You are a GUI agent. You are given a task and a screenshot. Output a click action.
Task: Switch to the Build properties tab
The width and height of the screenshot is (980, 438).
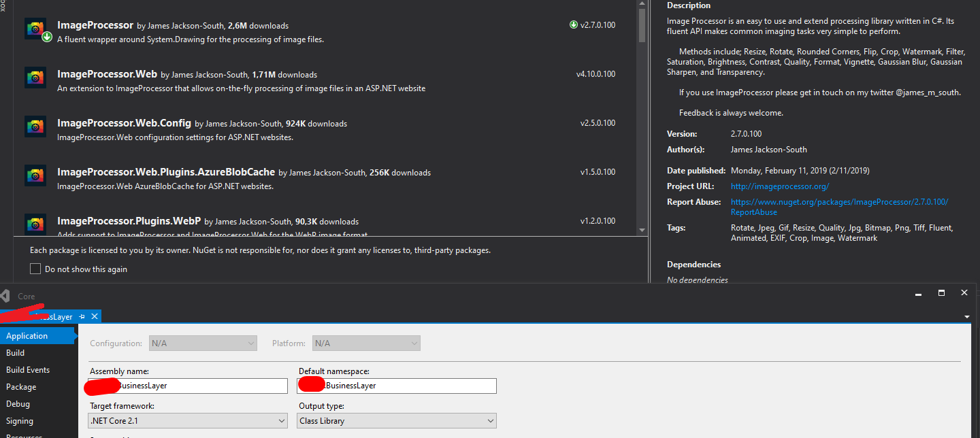[37, 353]
